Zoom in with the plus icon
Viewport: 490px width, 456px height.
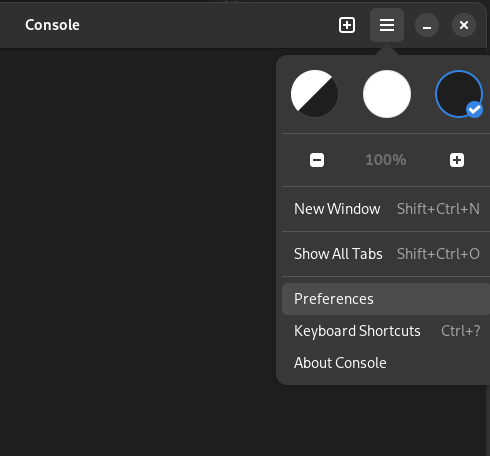pyautogui.click(x=457, y=160)
